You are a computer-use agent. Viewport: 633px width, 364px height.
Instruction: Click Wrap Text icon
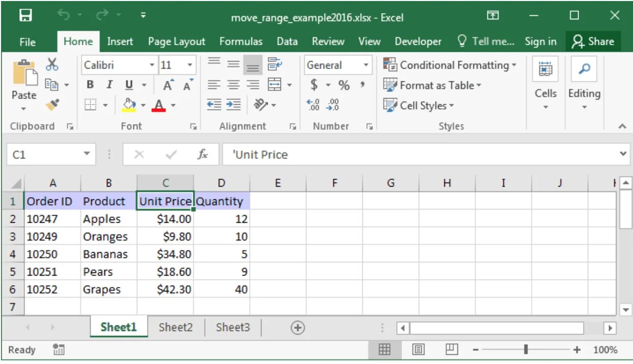pos(275,64)
